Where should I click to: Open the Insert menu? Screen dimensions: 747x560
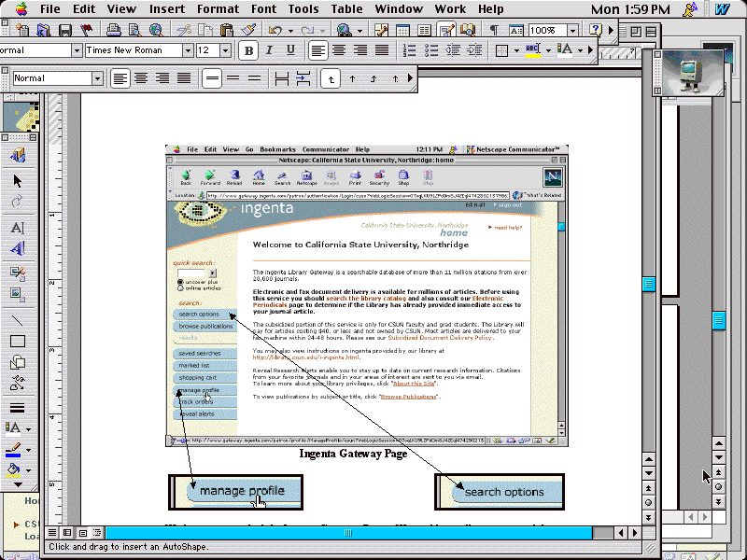[x=167, y=9]
